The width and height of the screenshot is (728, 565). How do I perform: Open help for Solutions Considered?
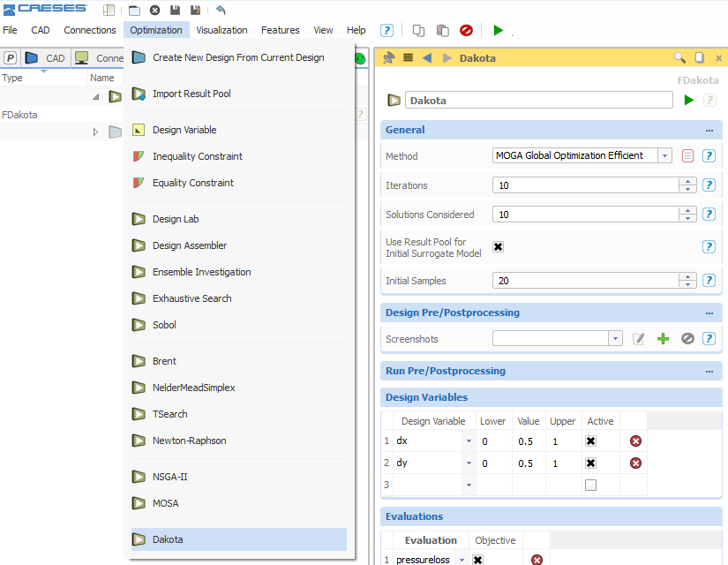709,215
